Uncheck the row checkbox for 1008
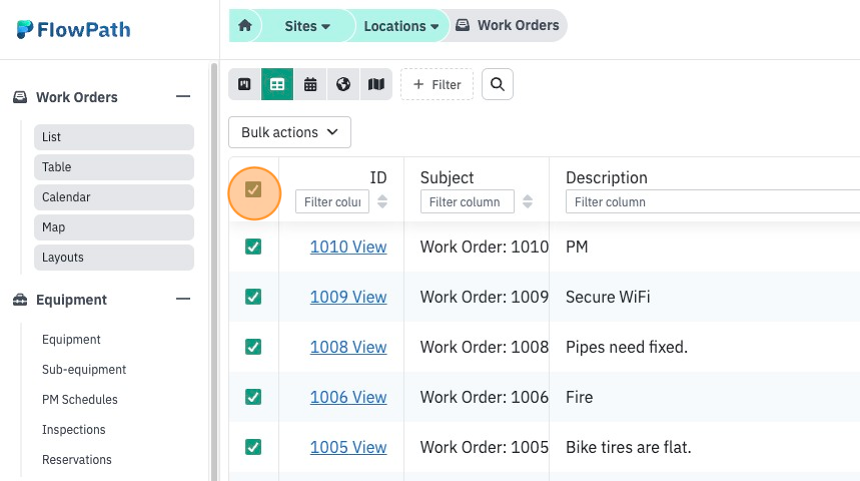This screenshot has width=860, height=481. 253,347
